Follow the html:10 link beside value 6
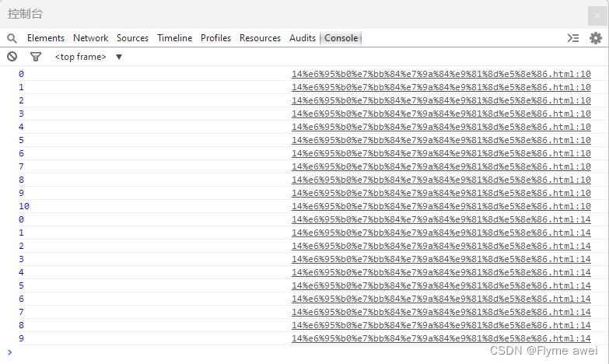The height and width of the screenshot is (364, 609). (441, 153)
